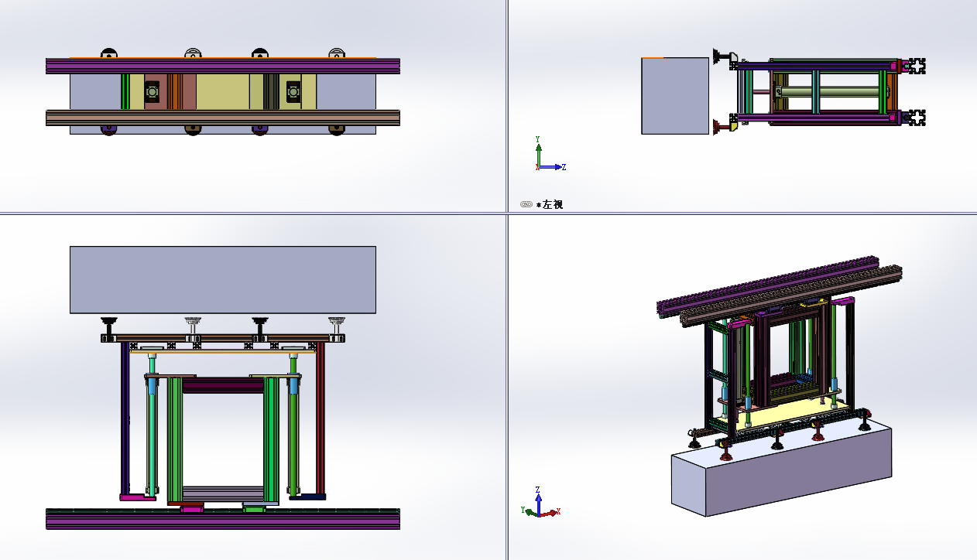Select the yellow base plate in isometric view
This screenshot has height=560, width=977.
pos(783,415)
